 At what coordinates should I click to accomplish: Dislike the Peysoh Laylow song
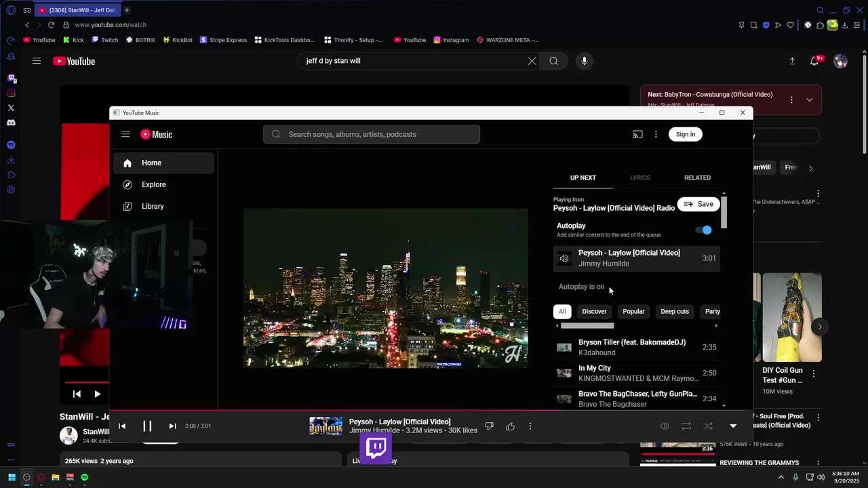(x=489, y=426)
